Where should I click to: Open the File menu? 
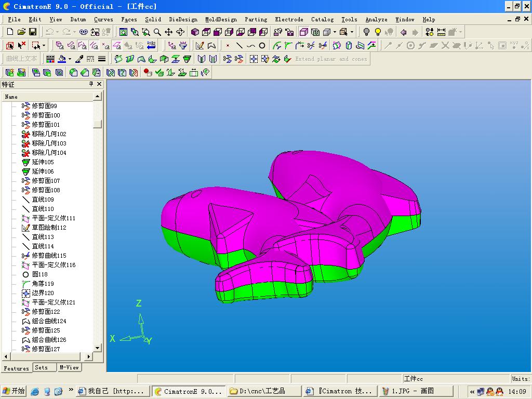pos(14,19)
